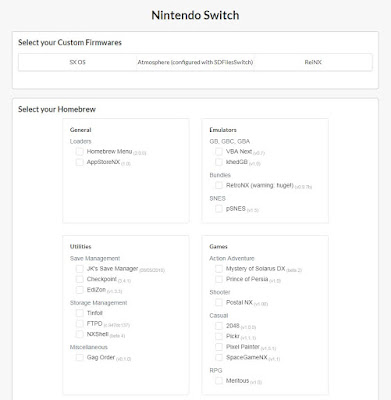Image resolution: width=391 pixels, height=400 pixels.
Task: Enable the NXShell checkbox
Action: pyautogui.click(x=79, y=334)
